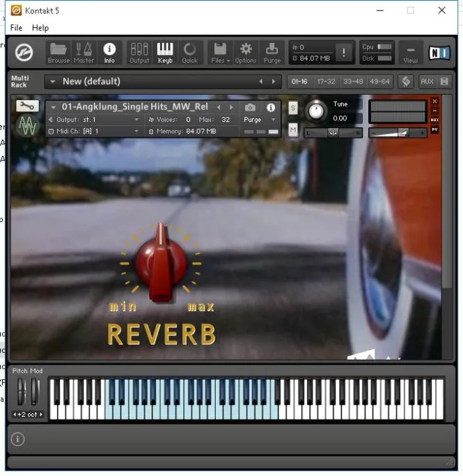Solo the instrument with S button
This screenshot has width=463, height=476.
(x=293, y=108)
